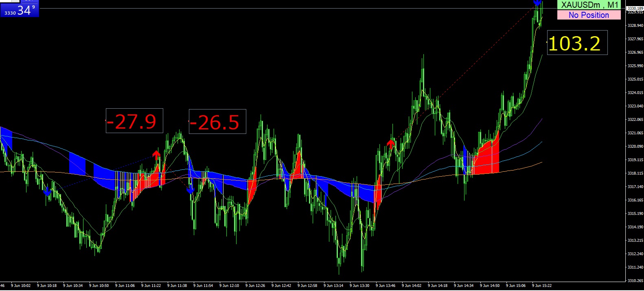The height and width of the screenshot is (291, 644).
Task: Click time label 9 Jun 10:02
Action: click(21, 286)
